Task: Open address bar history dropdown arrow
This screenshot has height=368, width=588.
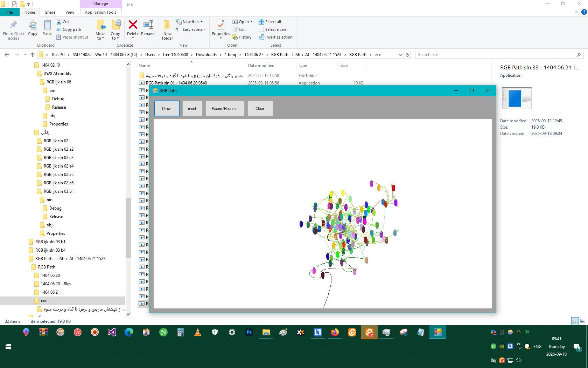Action: pos(400,55)
